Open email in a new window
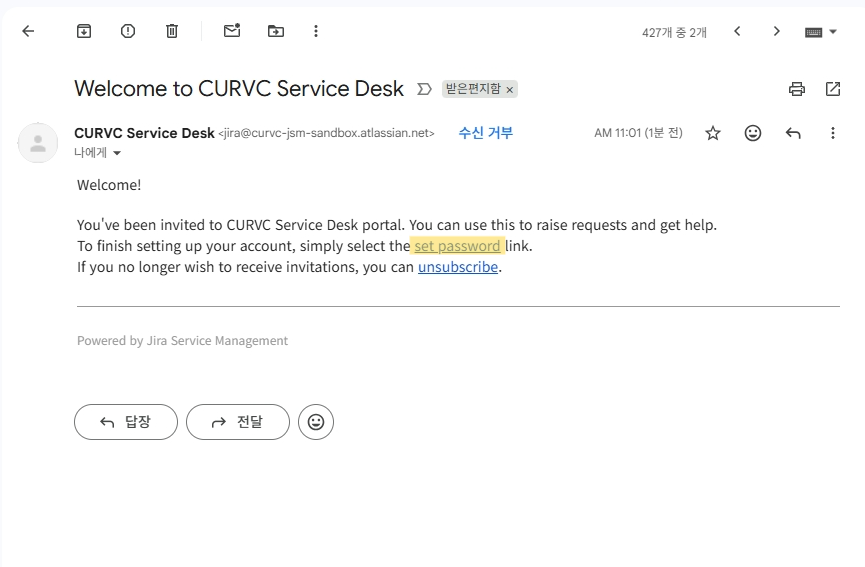 pos(833,89)
